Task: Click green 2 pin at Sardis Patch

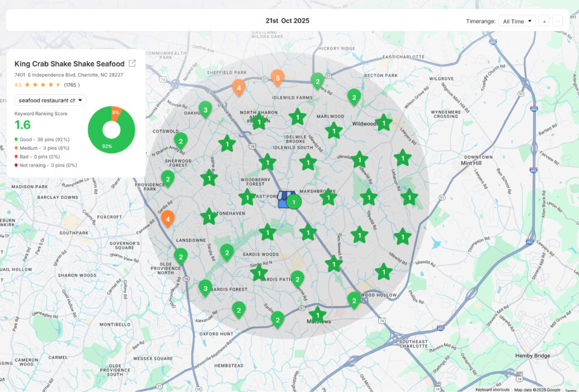Action: pyautogui.click(x=297, y=280)
